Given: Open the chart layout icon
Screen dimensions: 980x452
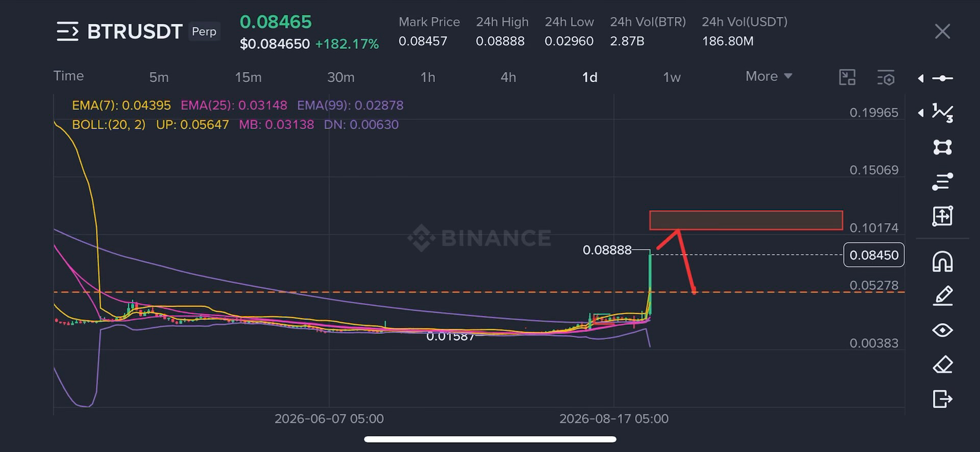Looking at the screenshot, I should [847, 78].
